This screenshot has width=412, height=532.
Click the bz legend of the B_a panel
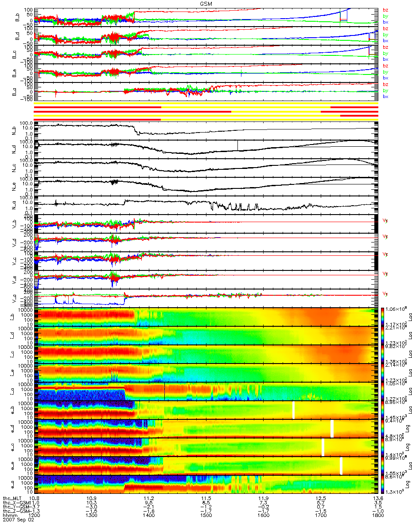pyautogui.click(x=386, y=84)
